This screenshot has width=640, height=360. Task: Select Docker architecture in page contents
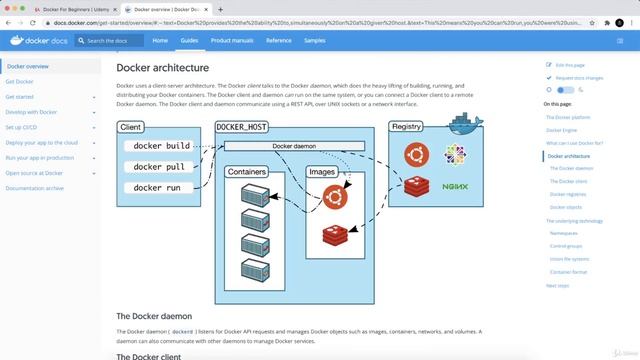click(x=569, y=156)
